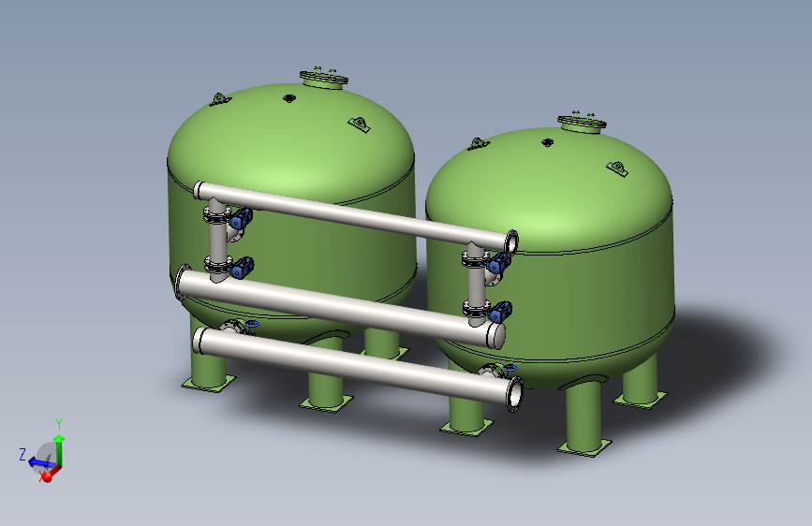Pick the left tank's lower blue valve actuator
Screen dimensions: 812x526
pos(242,267)
